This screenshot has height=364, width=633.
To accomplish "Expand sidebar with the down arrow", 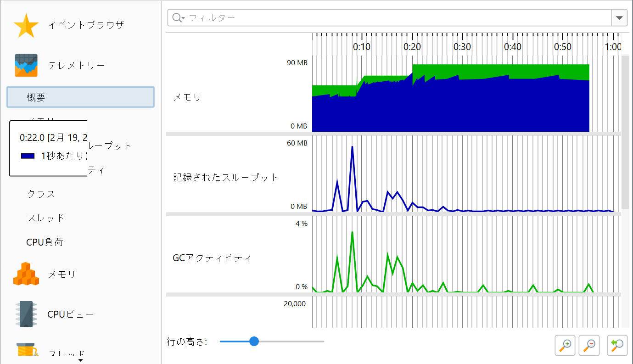I will pos(81,360).
